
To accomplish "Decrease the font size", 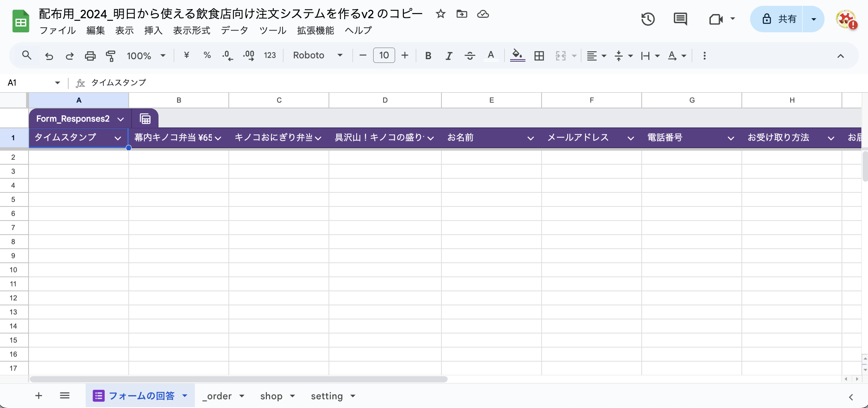I will [x=363, y=55].
